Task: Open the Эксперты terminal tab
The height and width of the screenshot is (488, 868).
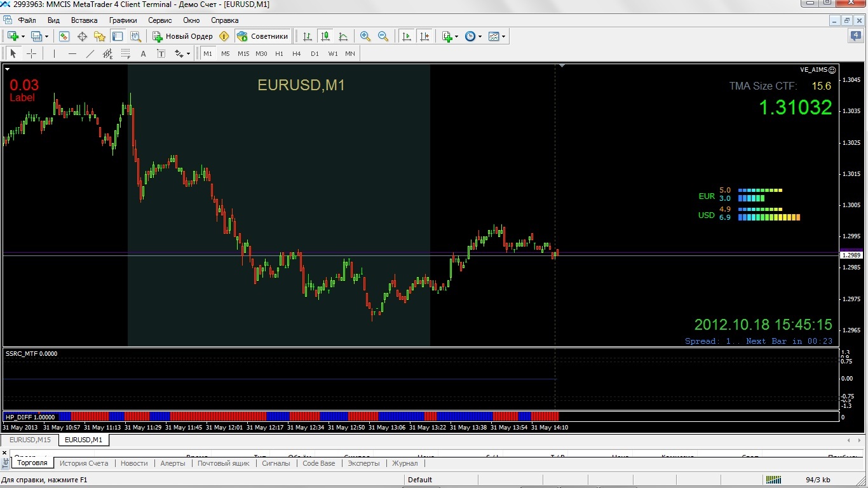Action: coord(363,463)
